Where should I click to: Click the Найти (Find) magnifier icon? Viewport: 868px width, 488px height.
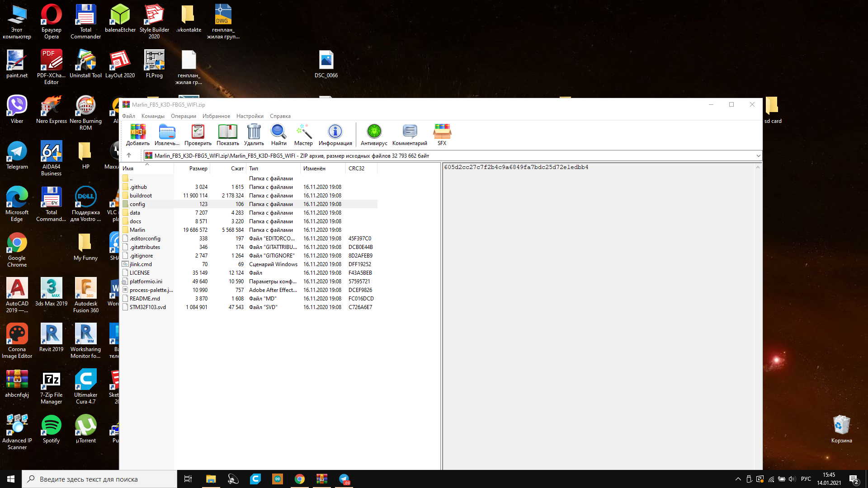tap(278, 135)
